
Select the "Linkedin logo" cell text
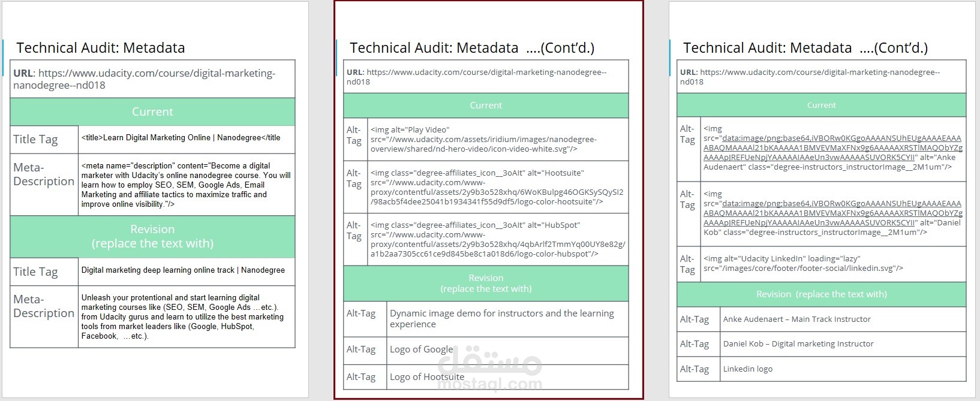coord(748,369)
